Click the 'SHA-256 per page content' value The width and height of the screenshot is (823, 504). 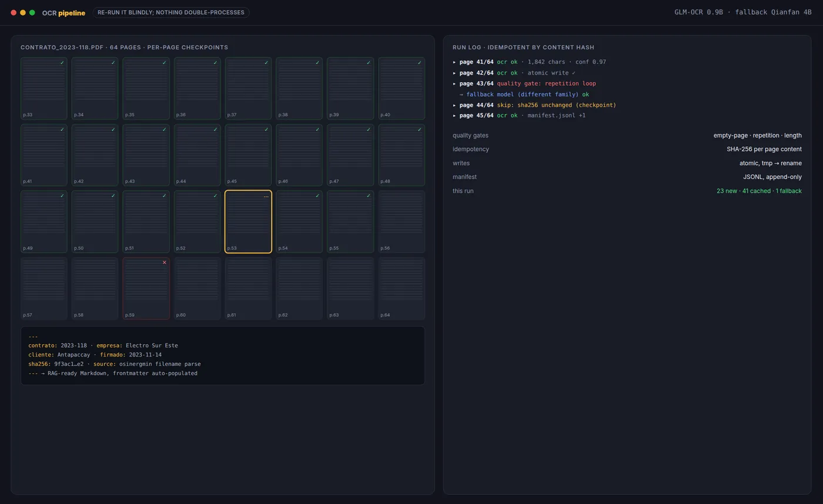tap(764, 149)
